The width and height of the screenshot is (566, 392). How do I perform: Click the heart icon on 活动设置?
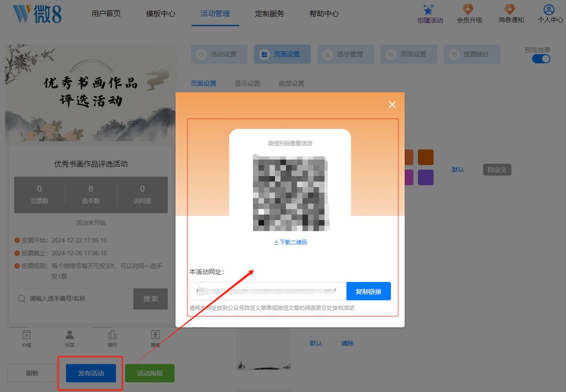coord(201,55)
